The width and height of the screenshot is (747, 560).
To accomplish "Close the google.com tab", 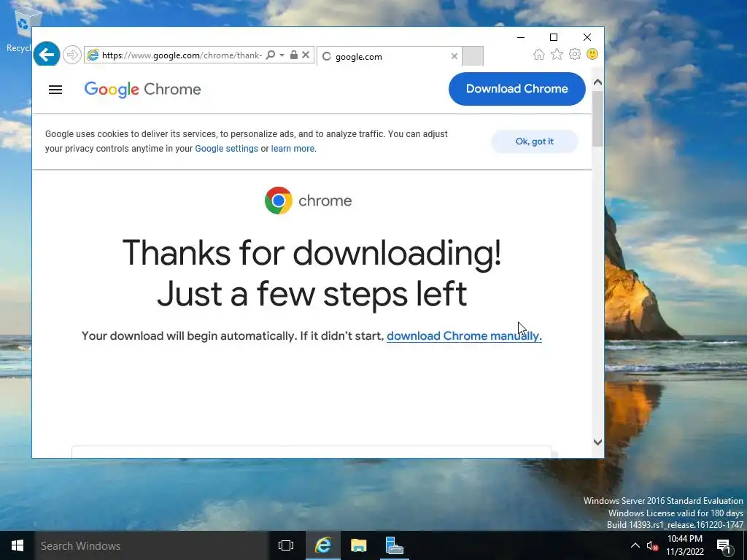I will [x=454, y=56].
